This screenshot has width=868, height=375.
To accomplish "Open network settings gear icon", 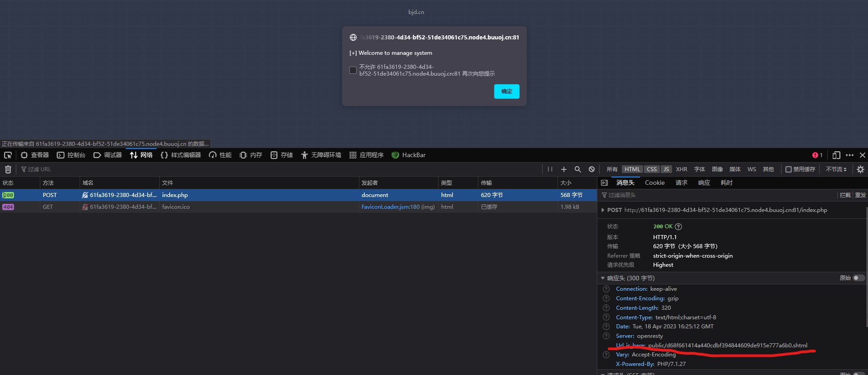I will pos(860,169).
